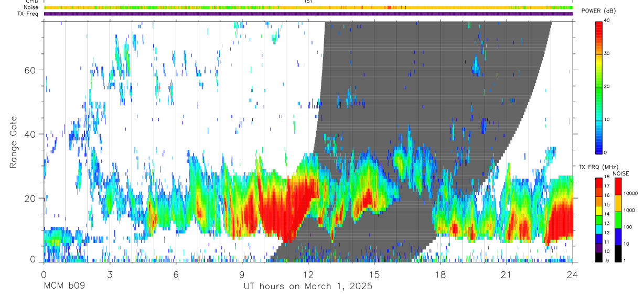Click the '13' tick of TX FRQ legend
Viewport: 644px width, 297px height.
[x=606, y=223]
